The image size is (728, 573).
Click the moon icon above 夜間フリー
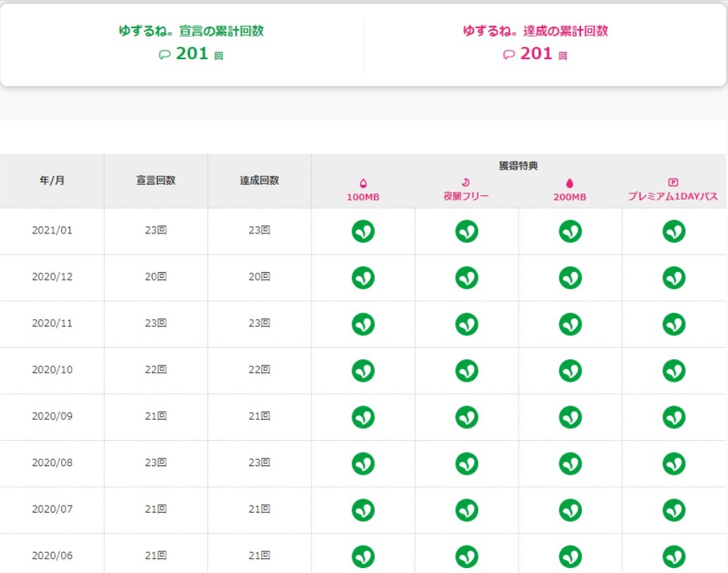pyautogui.click(x=466, y=183)
